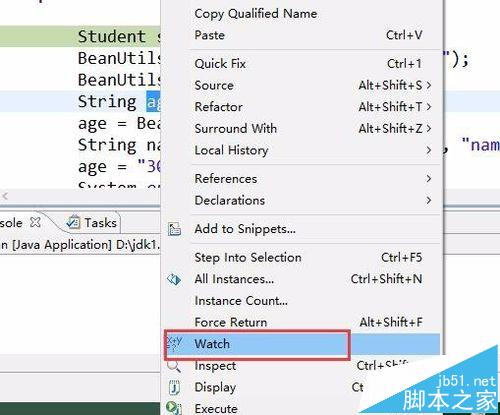Expand the Refactor submenu arrow
The height and width of the screenshot is (415, 500).
tap(429, 107)
